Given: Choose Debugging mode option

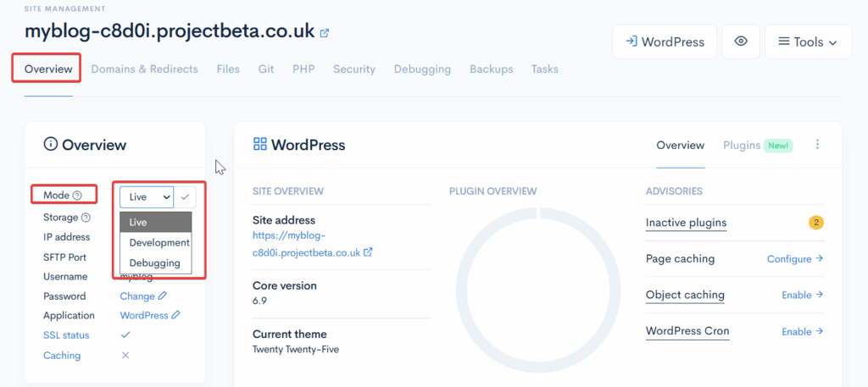Looking at the screenshot, I should coord(154,263).
